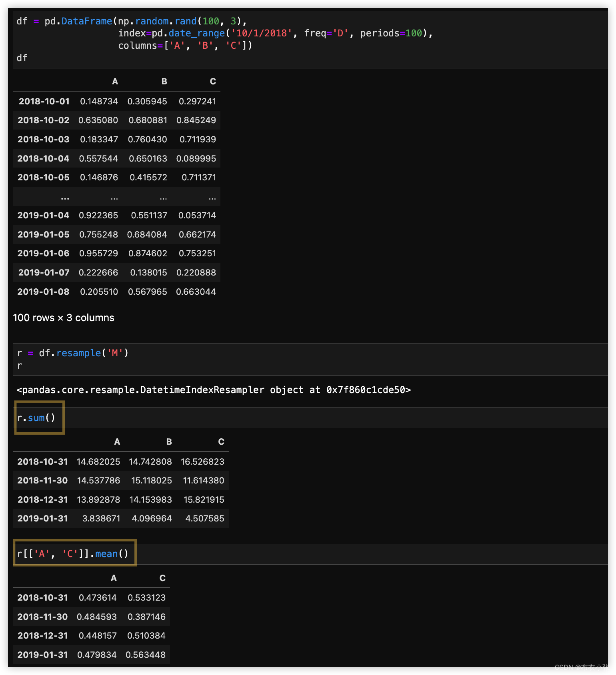
Task: Select the DatetimeIndexResampler object output text
Action: coord(214,390)
